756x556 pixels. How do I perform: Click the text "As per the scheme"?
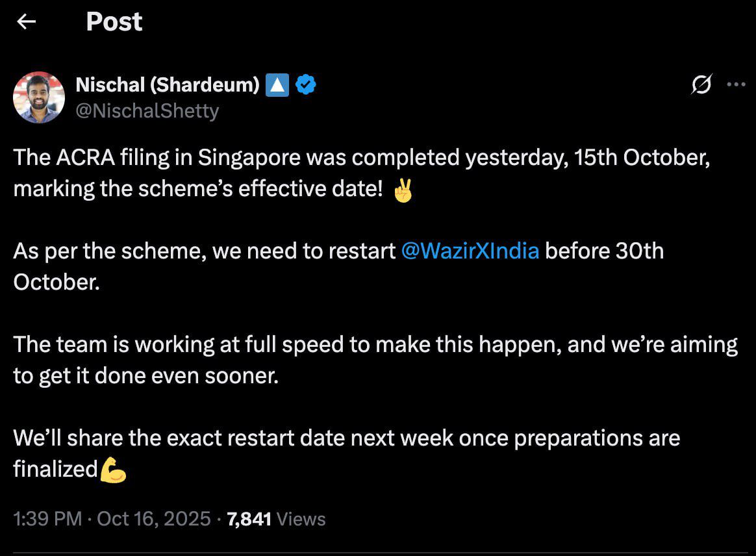tap(108, 251)
